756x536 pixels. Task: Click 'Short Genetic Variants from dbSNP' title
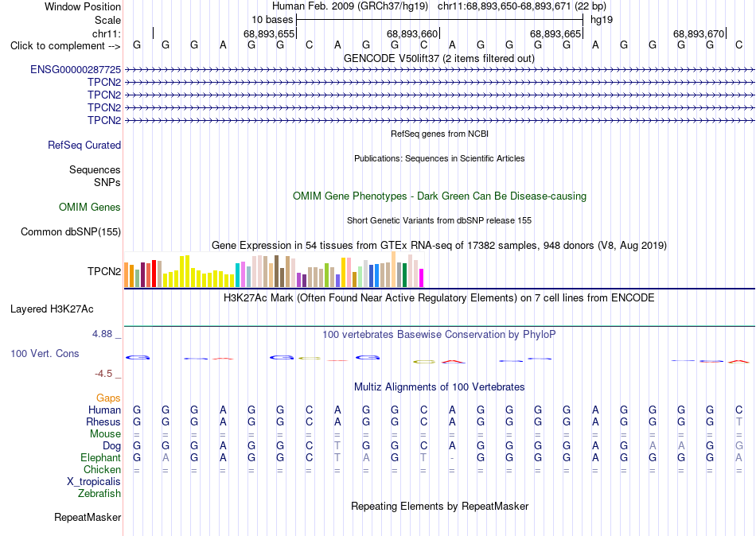coord(439,220)
